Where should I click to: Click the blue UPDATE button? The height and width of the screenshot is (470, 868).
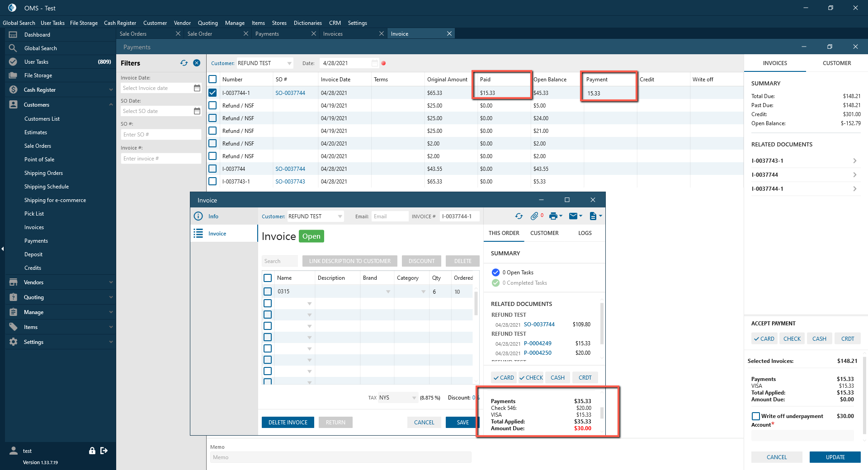tap(835, 457)
